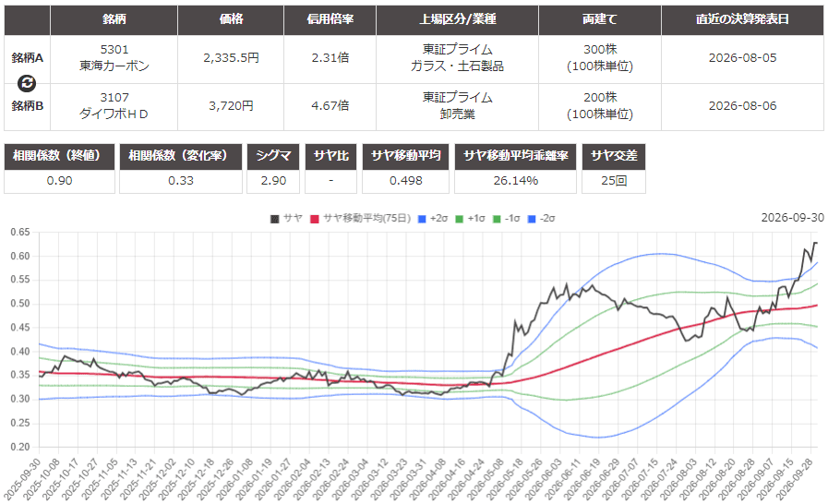Click the sigma value 2.90
Screen dimensions: 828x504
point(273,181)
